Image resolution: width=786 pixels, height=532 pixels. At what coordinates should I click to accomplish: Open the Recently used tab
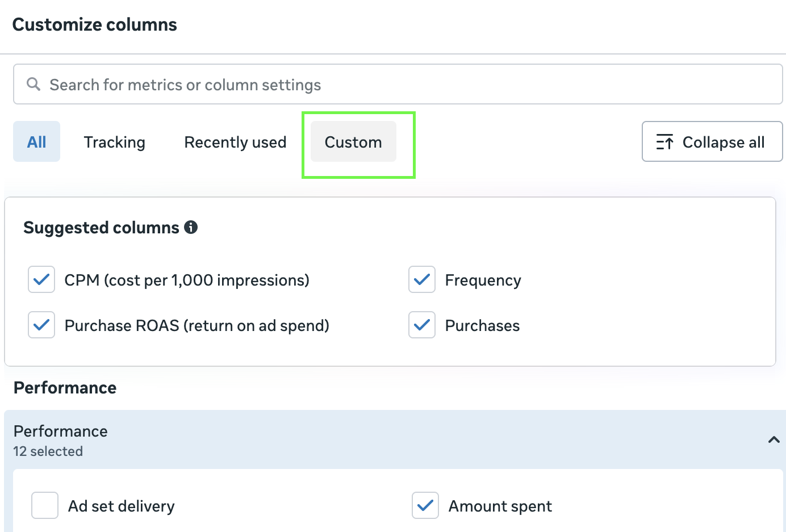click(x=235, y=142)
